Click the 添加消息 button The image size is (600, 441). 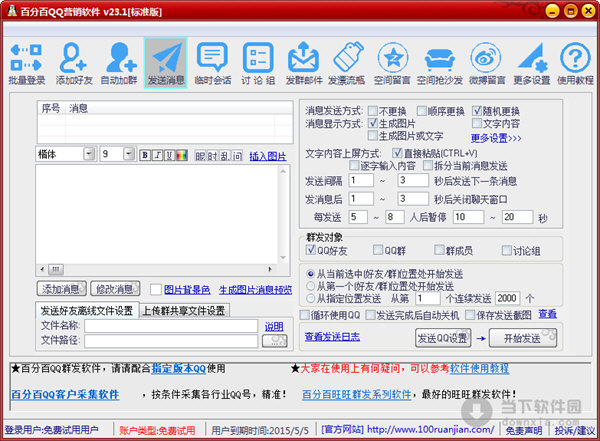[x=61, y=289]
